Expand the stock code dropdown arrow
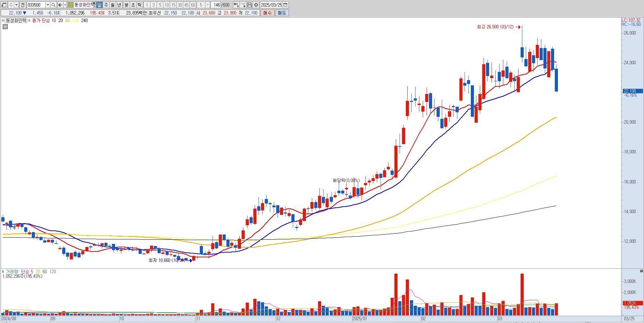 48,5
